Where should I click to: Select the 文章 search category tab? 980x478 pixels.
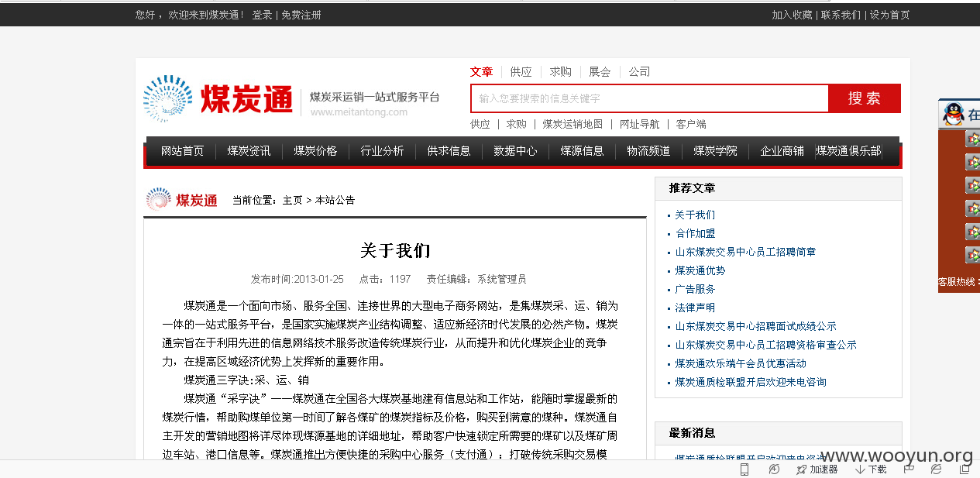(481, 72)
